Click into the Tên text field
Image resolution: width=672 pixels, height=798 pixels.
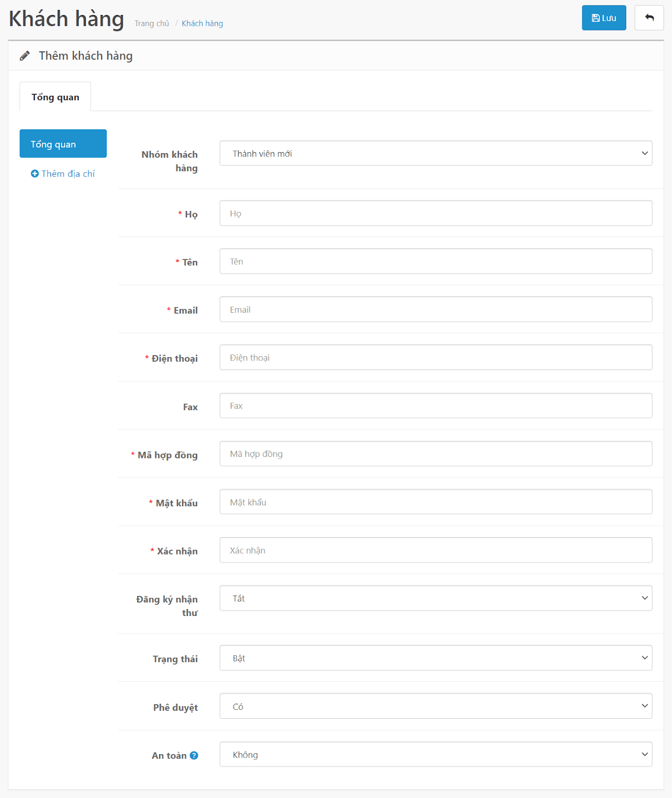click(435, 261)
